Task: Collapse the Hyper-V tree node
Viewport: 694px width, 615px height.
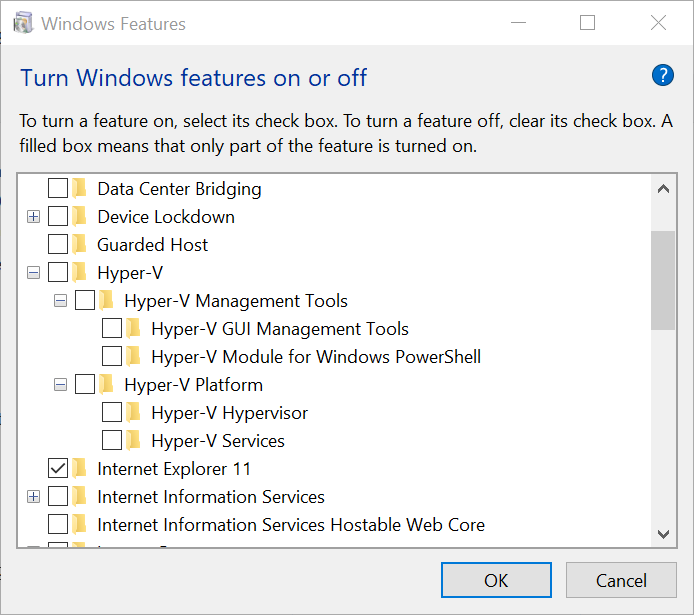Action: (x=33, y=273)
